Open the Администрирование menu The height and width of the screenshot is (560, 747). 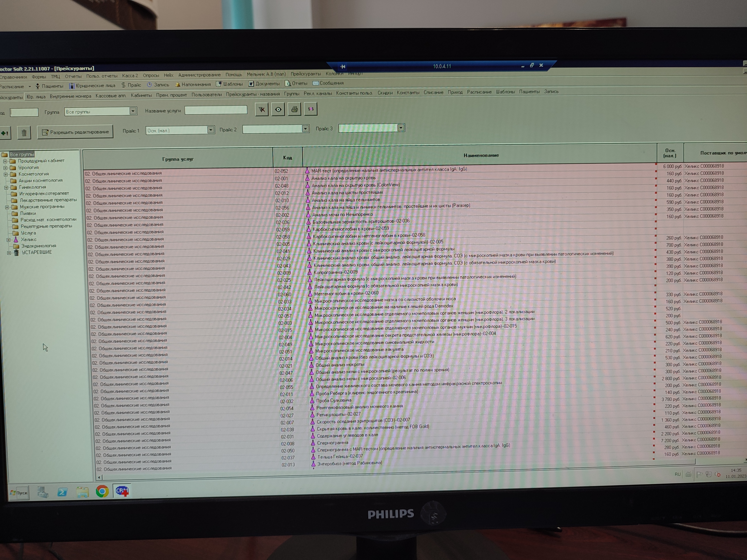click(199, 75)
